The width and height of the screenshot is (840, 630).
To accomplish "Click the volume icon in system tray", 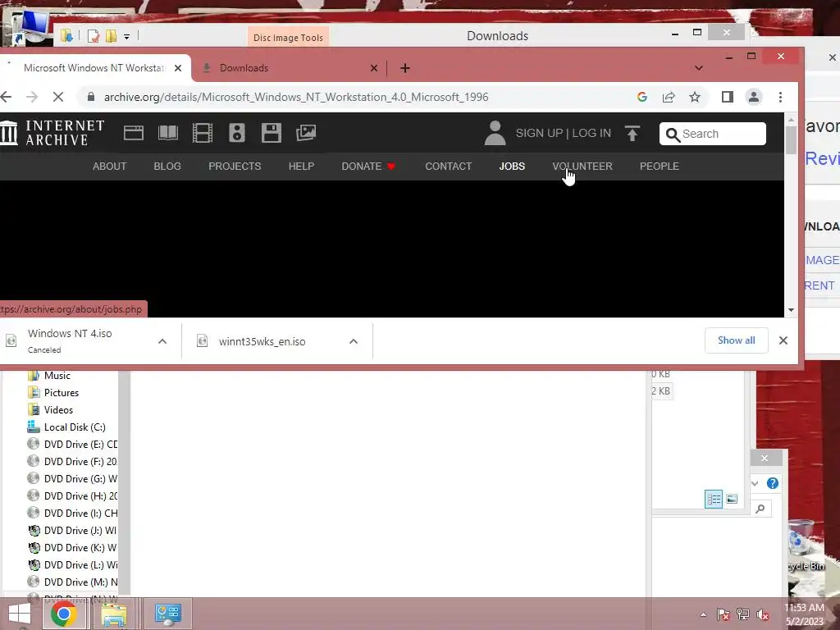I will click(764, 614).
